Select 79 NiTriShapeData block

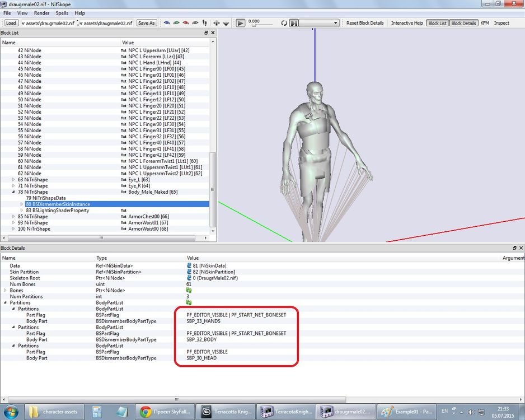[46, 198]
